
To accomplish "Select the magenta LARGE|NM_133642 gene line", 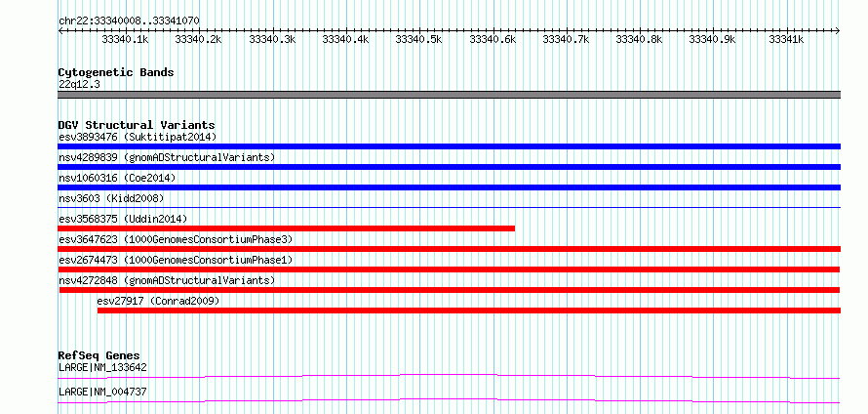I will pos(449,376).
